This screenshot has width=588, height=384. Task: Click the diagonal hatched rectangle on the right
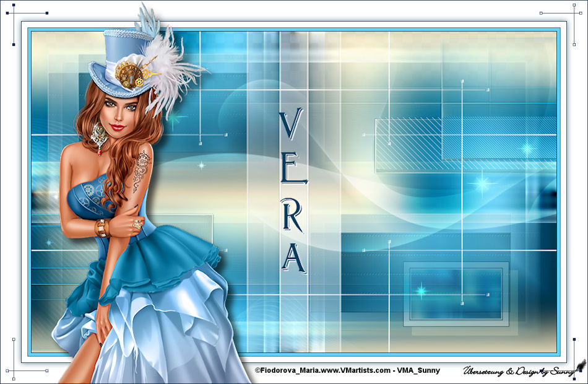click(x=409, y=144)
